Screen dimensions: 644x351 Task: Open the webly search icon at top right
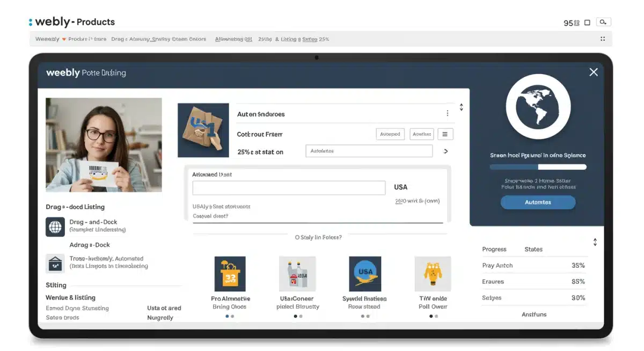click(603, 21)
